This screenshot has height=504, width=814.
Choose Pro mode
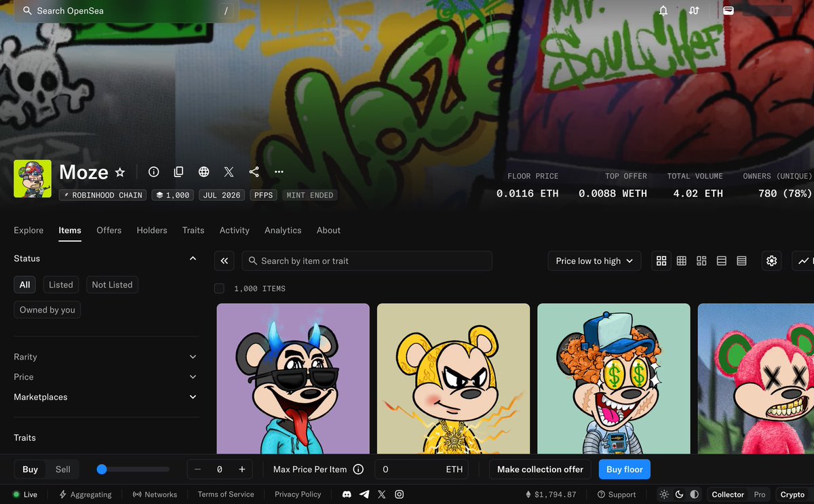pos(760,495)
